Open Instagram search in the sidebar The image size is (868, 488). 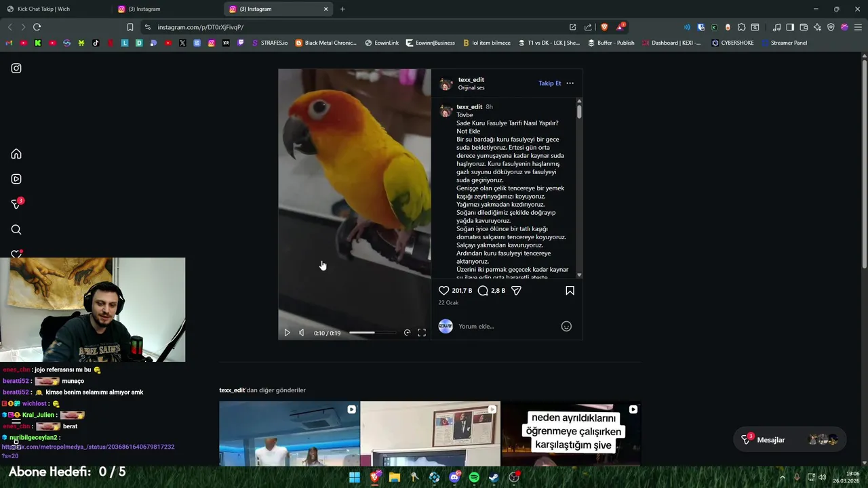pyautogui.click(x=16, y=230)
